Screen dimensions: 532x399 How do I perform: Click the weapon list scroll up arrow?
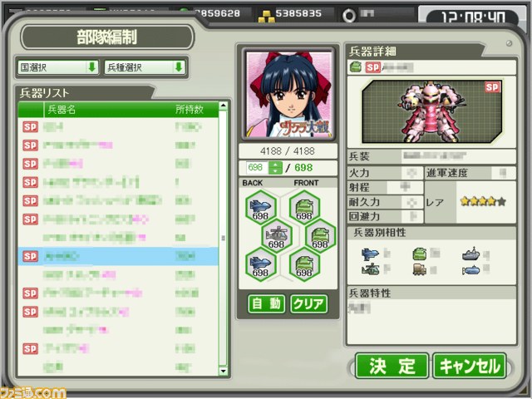point(224,106)
